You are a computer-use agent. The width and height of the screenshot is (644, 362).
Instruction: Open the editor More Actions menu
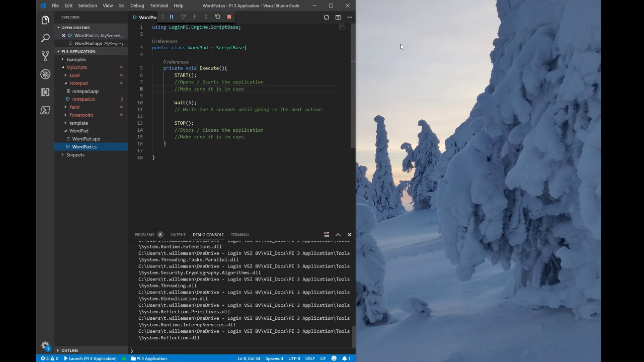[350, 17]
